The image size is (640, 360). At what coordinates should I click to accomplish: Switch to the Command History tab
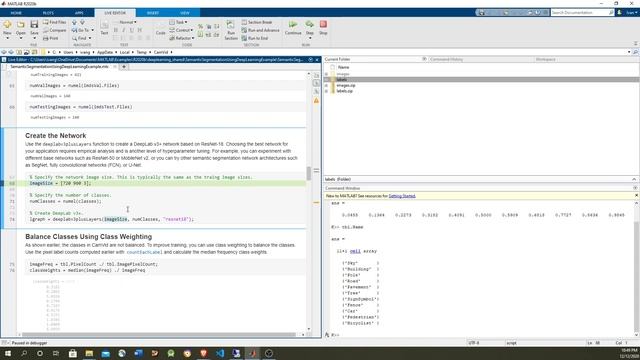(x=447, y=60)
